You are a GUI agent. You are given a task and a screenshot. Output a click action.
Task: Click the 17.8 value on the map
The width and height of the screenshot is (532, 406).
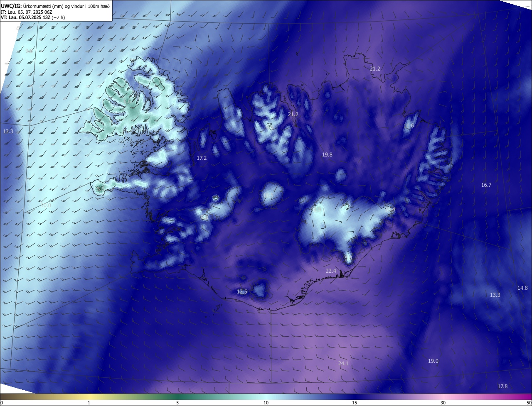[502, 386]
